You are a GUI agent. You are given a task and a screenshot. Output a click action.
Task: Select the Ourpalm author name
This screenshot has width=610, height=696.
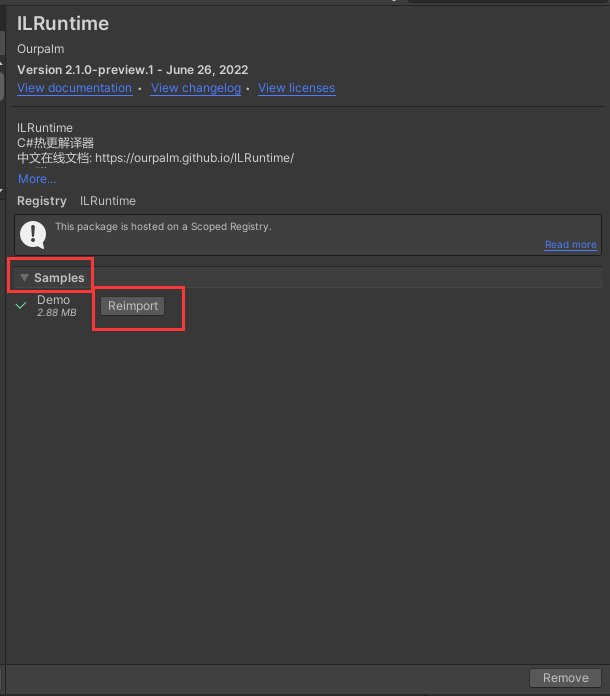point(41,49)
